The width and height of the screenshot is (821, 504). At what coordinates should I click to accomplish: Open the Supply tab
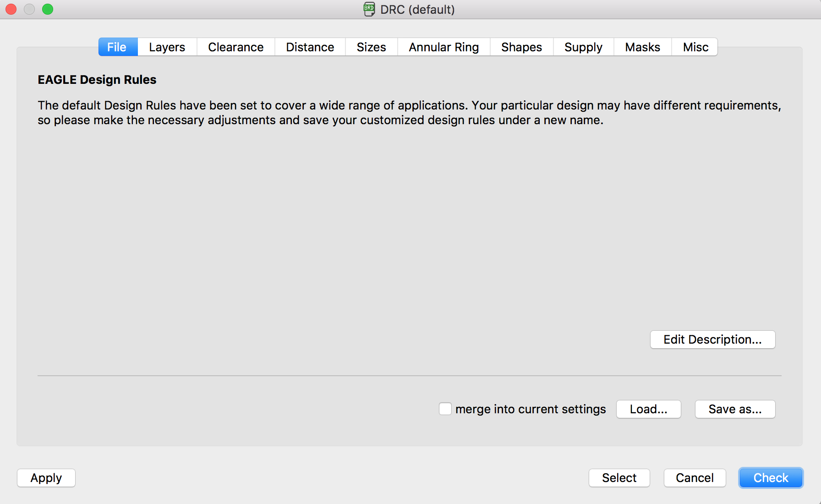click(584, 47)
